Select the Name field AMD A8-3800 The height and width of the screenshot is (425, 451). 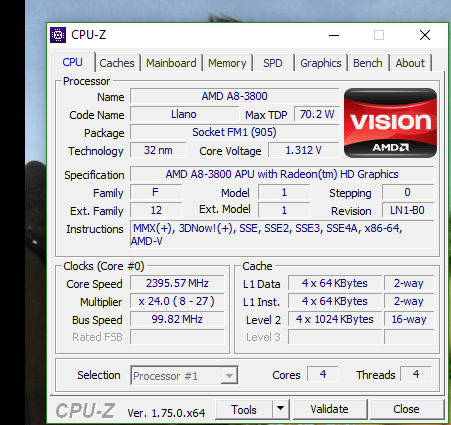(234, 96)
